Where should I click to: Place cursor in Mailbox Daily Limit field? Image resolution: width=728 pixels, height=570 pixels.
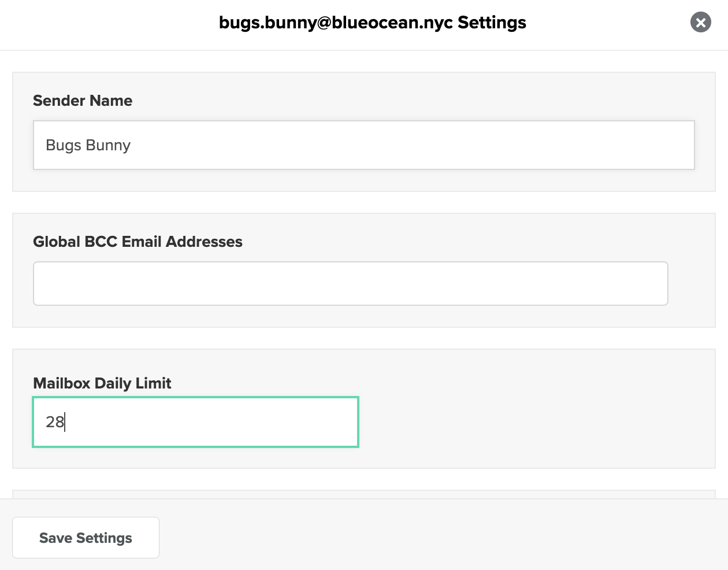pos(196,422)
